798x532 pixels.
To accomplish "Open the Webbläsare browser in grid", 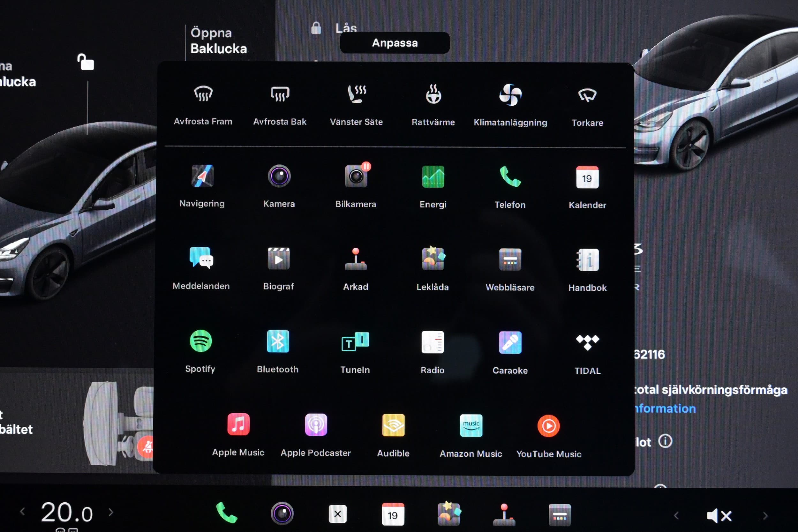I will click(510, 270).
